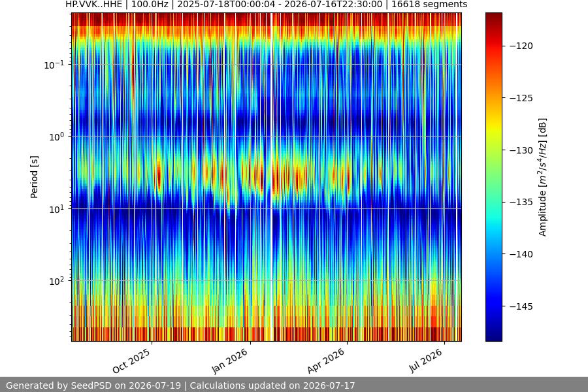This screenshot has width=588, height=392.
Task: Select the Jan 2026 x-axis label
Action: [x=230, y=361]
